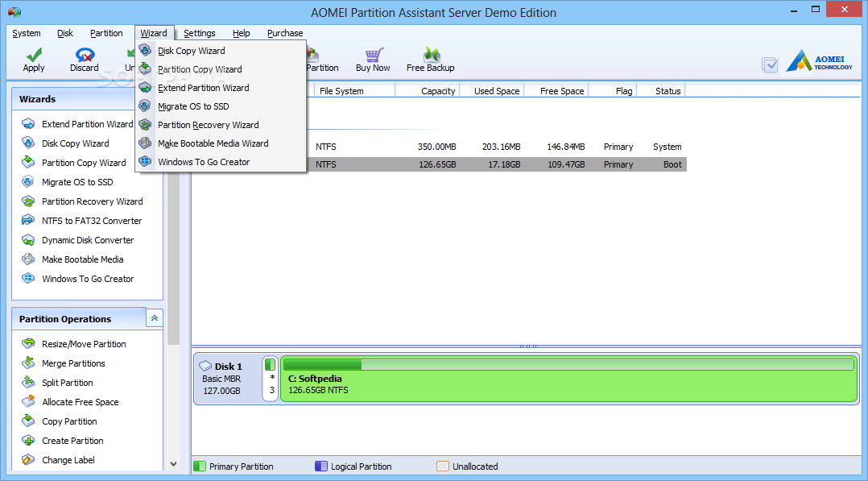Click the Create Partition icon
The height and width of the screenshot is (481, 868).
[x=28, y=441]
